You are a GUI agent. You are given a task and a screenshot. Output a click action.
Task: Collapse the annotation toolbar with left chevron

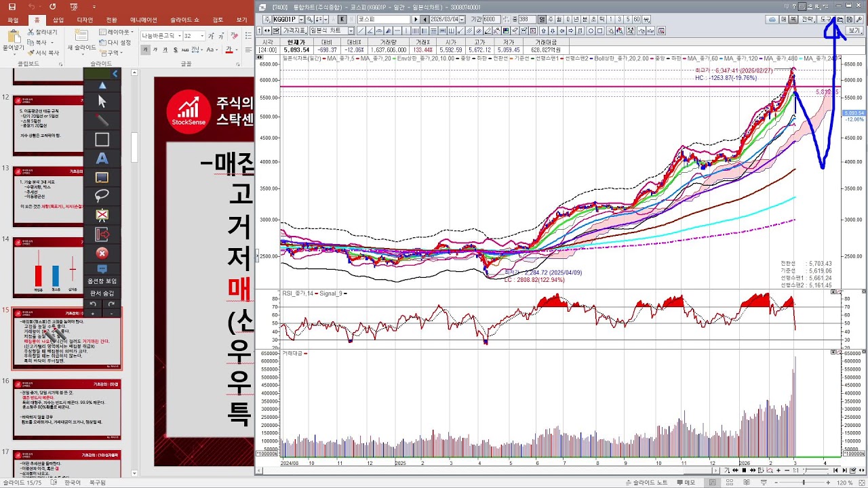pyautogui.click(x=115, y=73)
